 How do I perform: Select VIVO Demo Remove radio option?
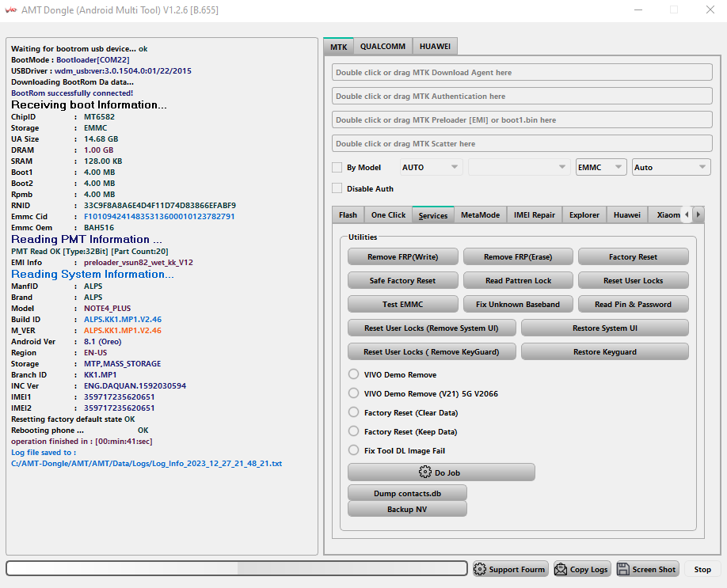click(x=353, y=374)
